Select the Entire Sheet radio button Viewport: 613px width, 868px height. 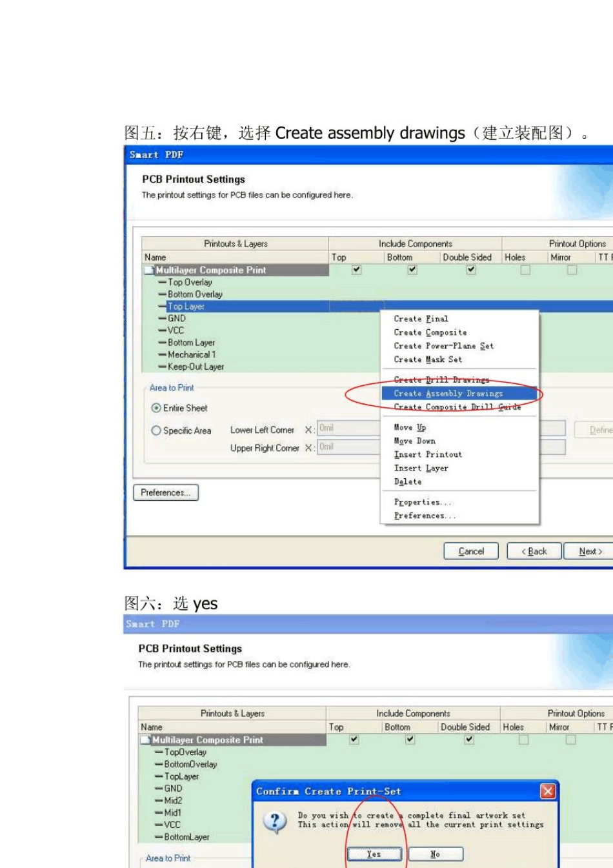(156, 408)
